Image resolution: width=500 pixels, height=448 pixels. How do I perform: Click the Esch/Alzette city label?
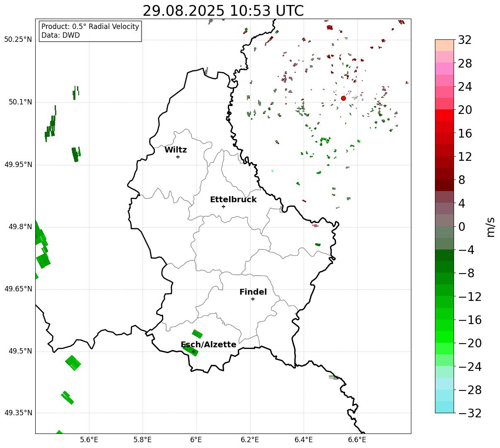point(208,344)
